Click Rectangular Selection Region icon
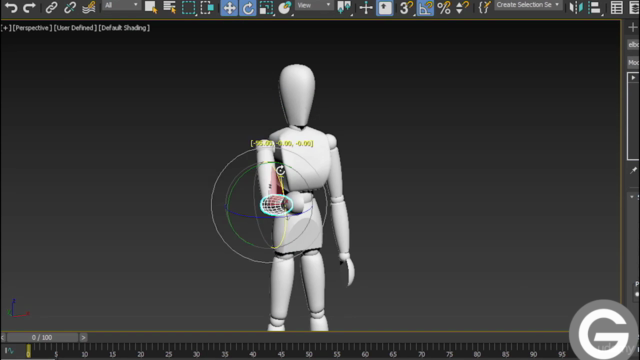Screen dimensions: 640x360 point(188,8)
